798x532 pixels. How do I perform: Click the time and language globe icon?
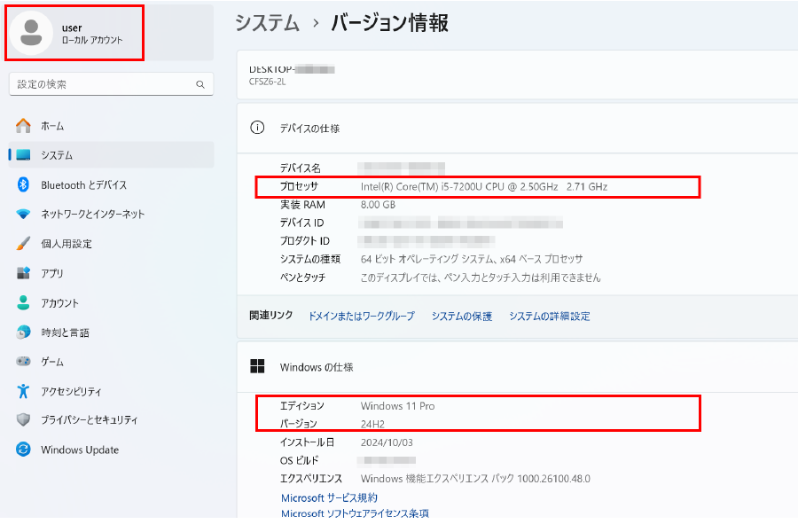(23, 332)
